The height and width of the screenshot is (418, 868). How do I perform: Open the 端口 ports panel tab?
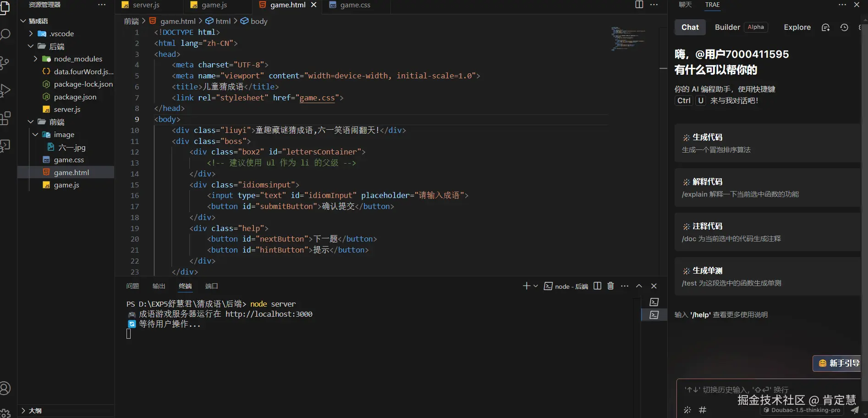click(x=211, y=286)
